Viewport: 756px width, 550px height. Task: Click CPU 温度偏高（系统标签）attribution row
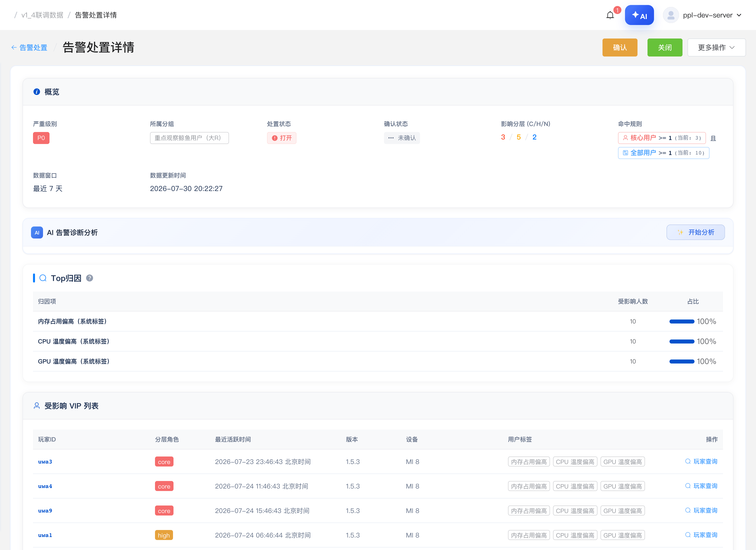[378, 341]
